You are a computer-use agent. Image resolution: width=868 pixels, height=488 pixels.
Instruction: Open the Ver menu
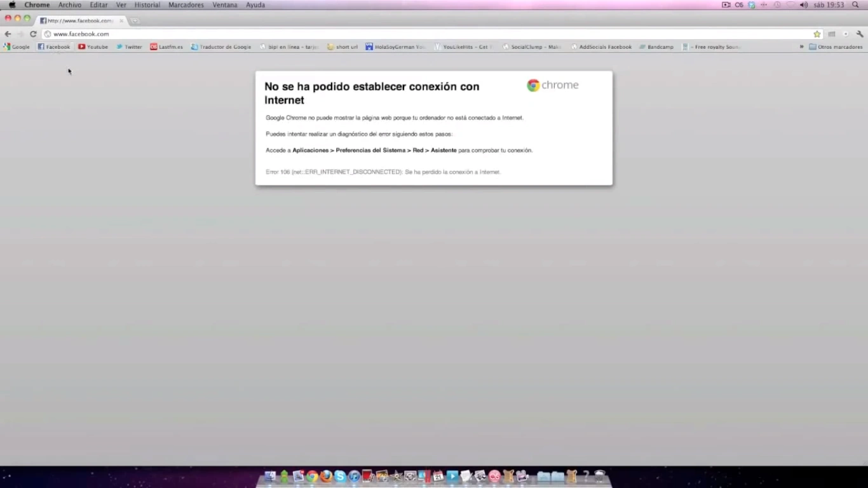coord(121,4)
